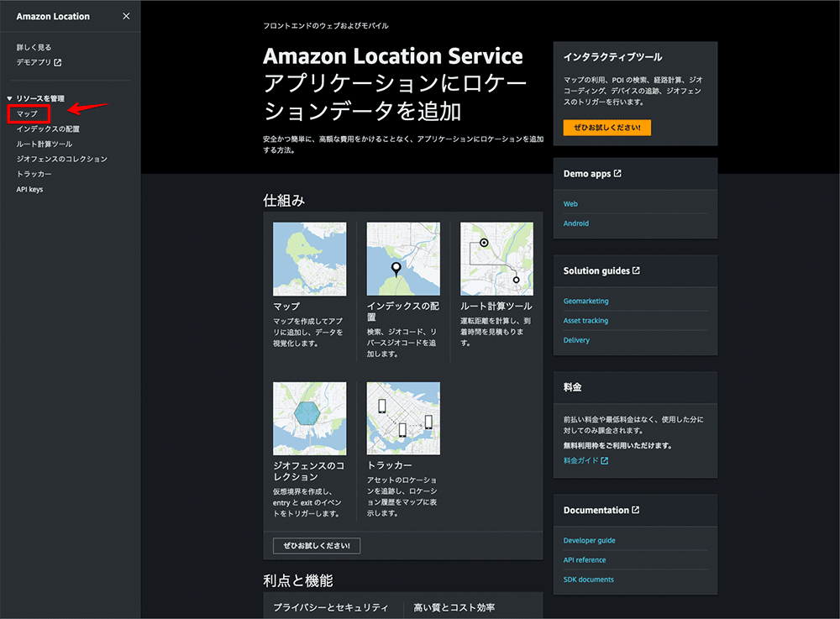Click the マップ card title
Viewport: 840px width, 619px height.
(x=286, y=307)
